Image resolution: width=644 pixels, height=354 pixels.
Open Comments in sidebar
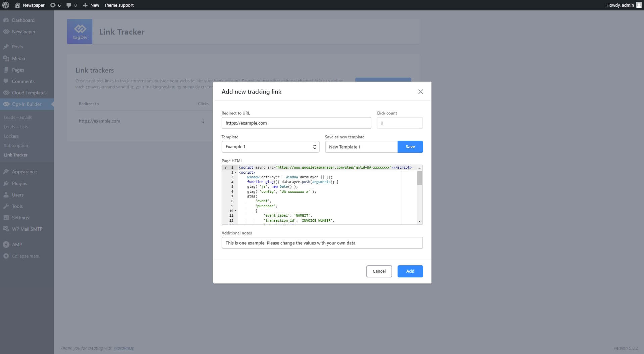point(23,81)
